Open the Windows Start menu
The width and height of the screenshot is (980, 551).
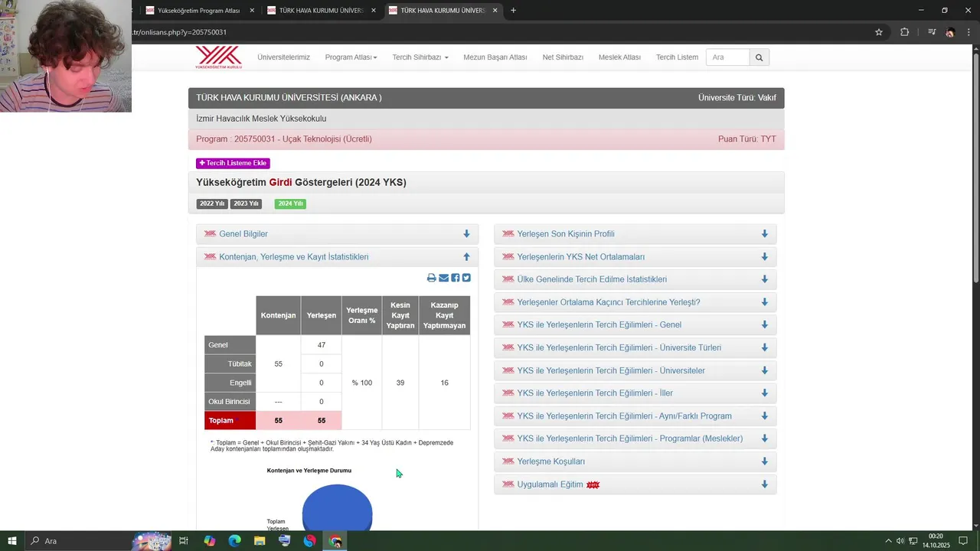click(x=12, y=541)
